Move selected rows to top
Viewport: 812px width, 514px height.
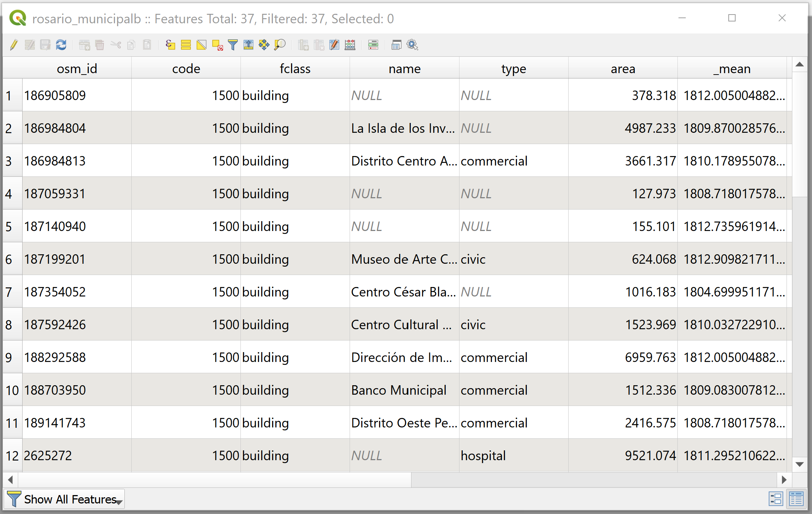coord(248,45)
